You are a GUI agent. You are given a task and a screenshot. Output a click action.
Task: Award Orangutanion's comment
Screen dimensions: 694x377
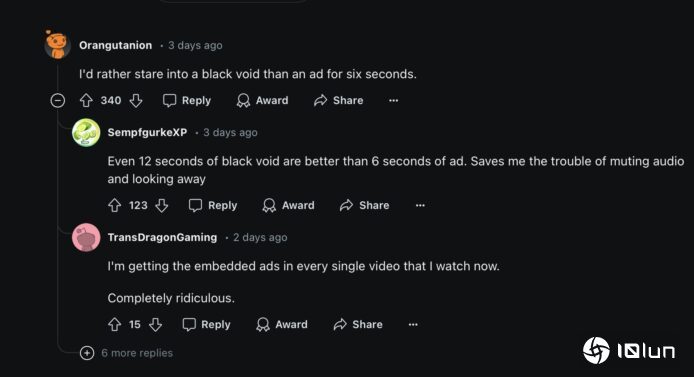tap(262, 101)
